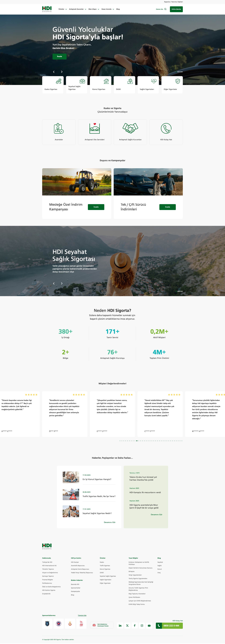The image size is (225, 644).
Task: Click Tümünü Gör sponsors link
Action: click(82, 615)
